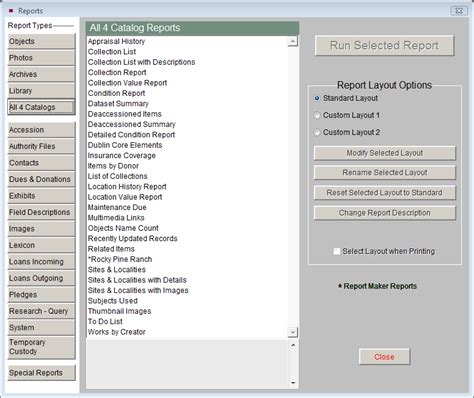The image size is (474, 398).
Task: Show Temporary Custody reports
Action: (x=41, y=347)
